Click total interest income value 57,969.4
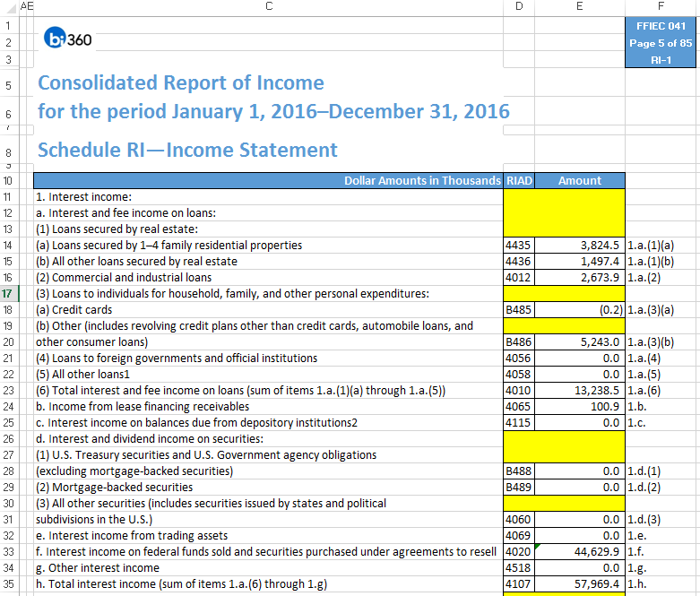The height and width of the screenshot is (596, 700). click(579, 584)
